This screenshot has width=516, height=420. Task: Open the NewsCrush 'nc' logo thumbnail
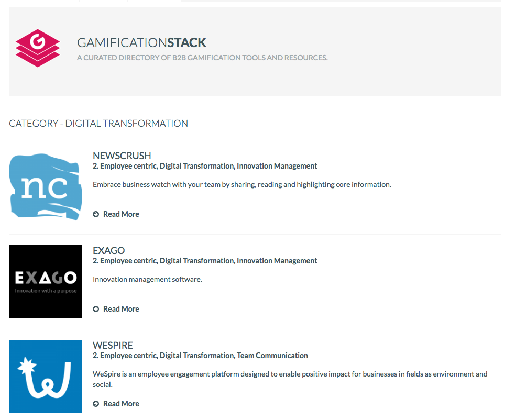pyautogui.click(x=45, y=186)
